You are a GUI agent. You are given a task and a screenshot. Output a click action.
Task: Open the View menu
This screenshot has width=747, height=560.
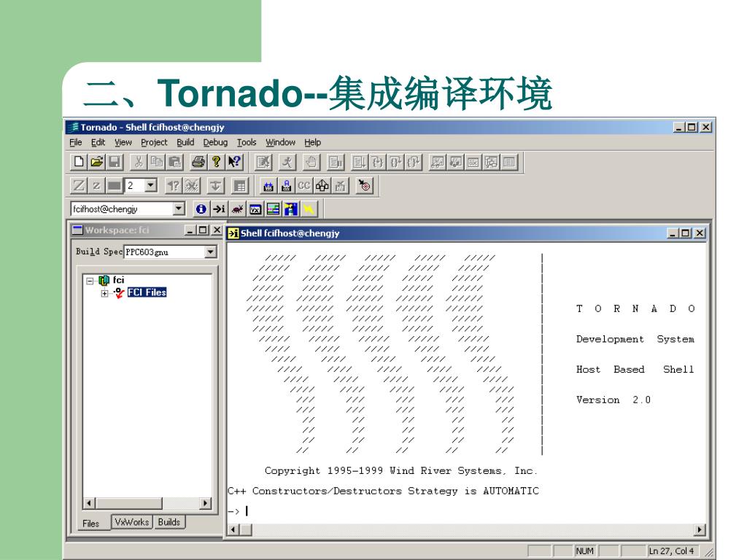(123, 142)
